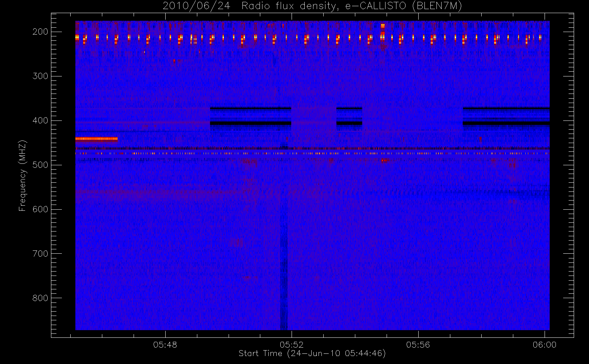589x364 pixels.
Task: Click the 'Frequency (MHz)' axis label
Action: [x=23, y=175]
